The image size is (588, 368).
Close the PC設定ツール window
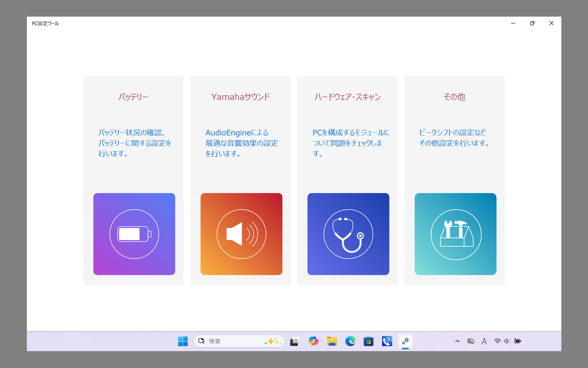552,23
